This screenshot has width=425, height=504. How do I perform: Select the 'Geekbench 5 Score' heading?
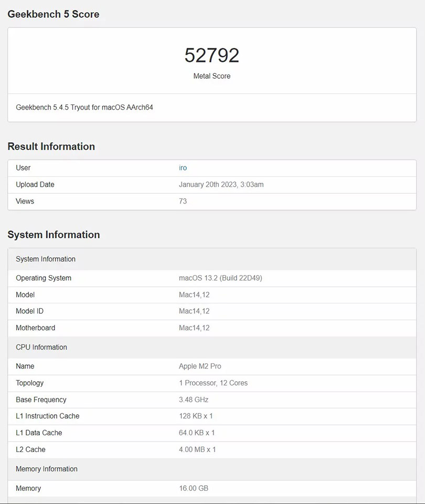pos(53,14)
